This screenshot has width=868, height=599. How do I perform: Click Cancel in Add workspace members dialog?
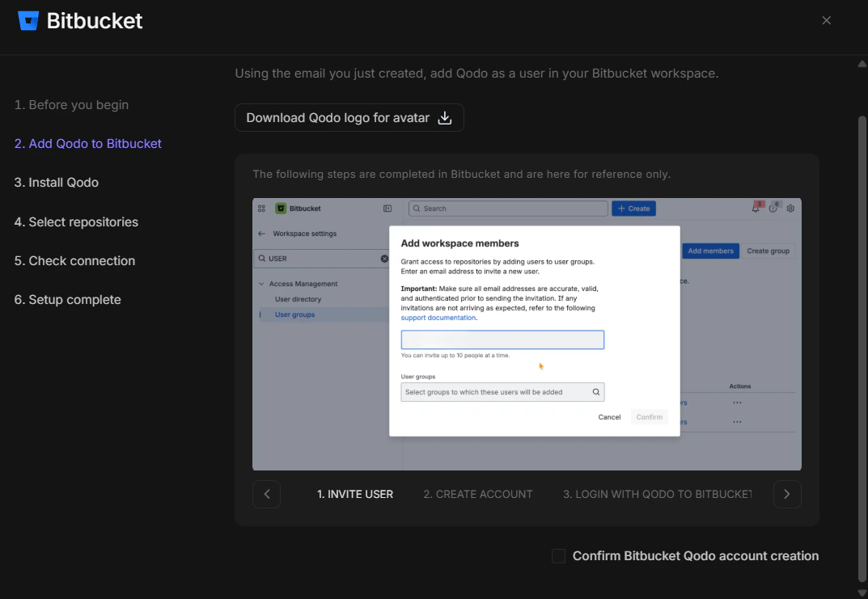pyautogui.click(x=609, y=417)
